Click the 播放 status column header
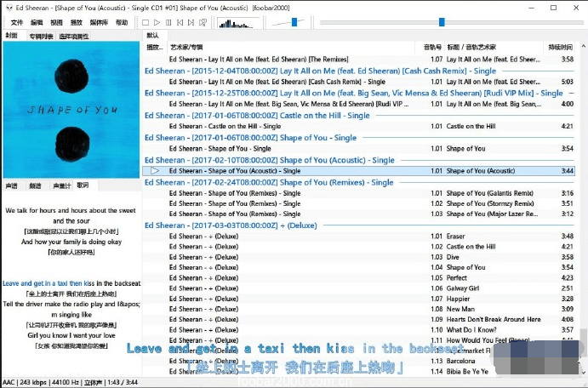The image size is (588, 388). click(155, 48)
